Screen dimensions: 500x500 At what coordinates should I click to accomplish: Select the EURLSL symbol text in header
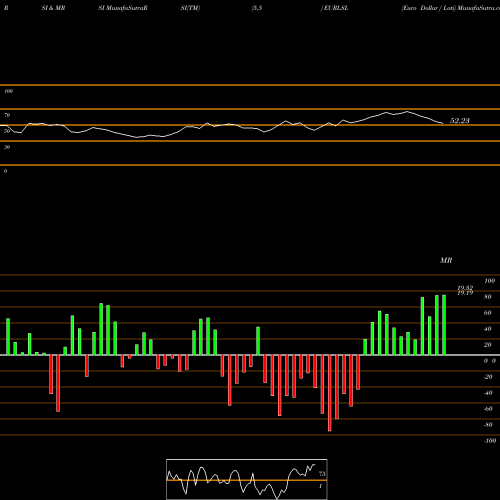tap(336, 8)
